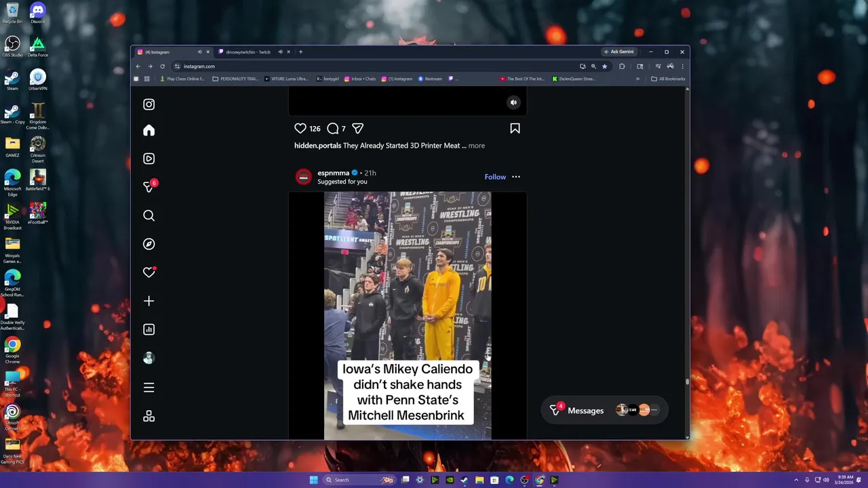Viewport: 868px width, 488px height.
Task: Open NVIDIA Broadcast desktop shortcut
Action: (12, 217)
